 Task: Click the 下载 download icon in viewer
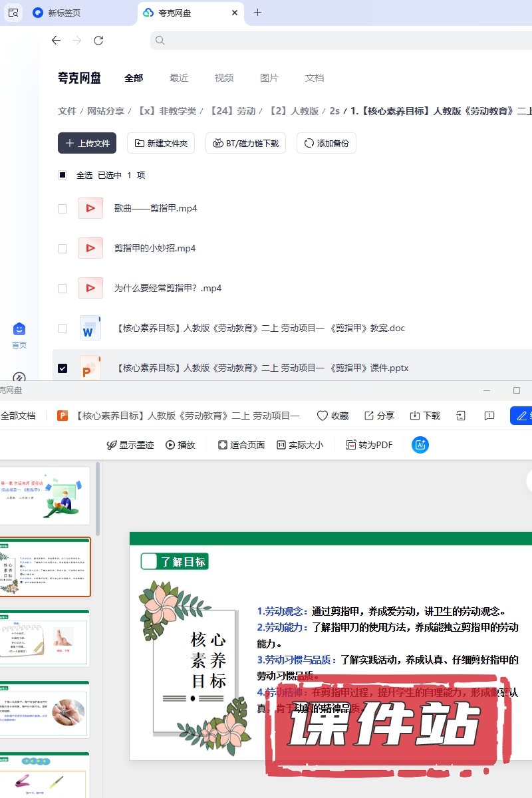pos(415,416)
